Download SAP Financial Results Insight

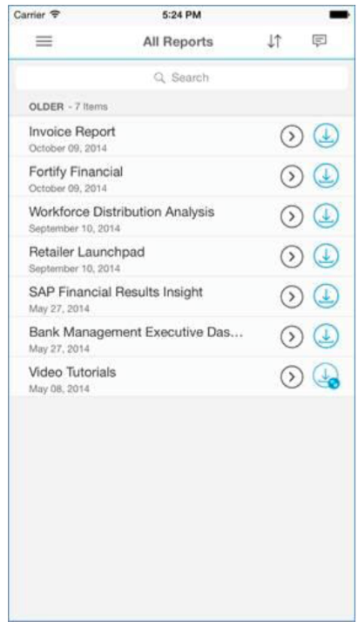(x=326, y=296)
